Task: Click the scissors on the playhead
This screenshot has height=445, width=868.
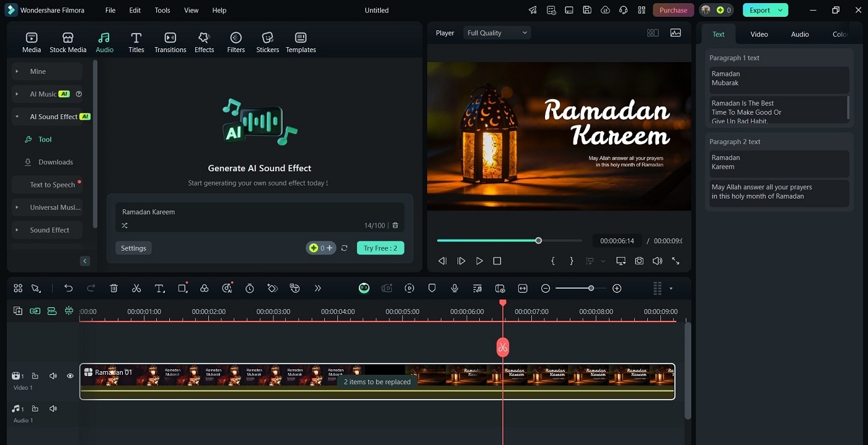Action: [x=503, y=348]
